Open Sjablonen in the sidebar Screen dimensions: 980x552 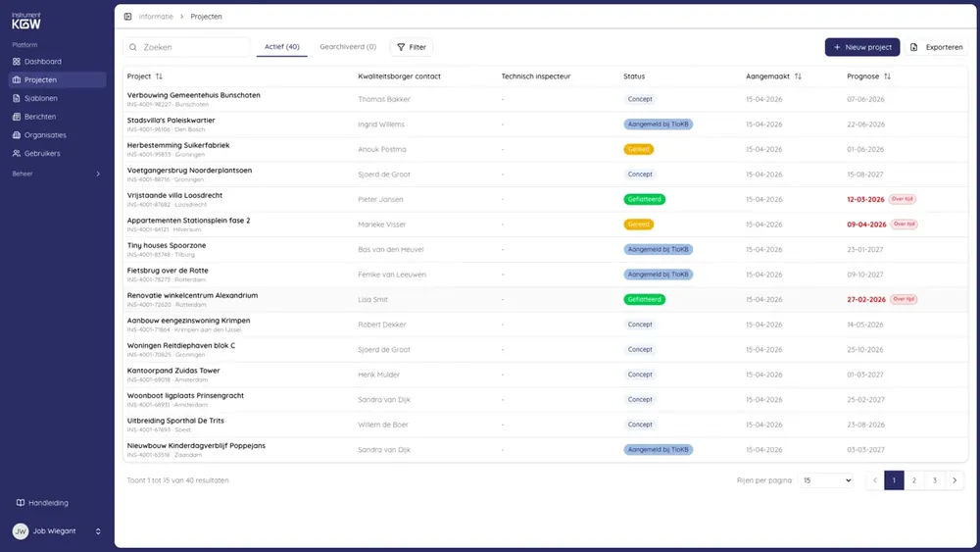click(x=57, y=98)
